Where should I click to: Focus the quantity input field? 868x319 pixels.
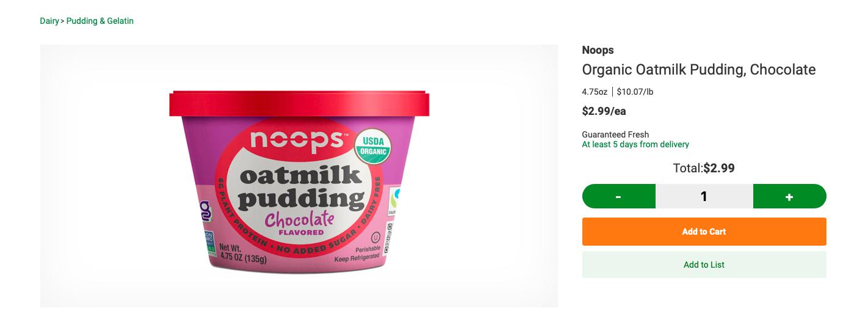tap(704, 196)
